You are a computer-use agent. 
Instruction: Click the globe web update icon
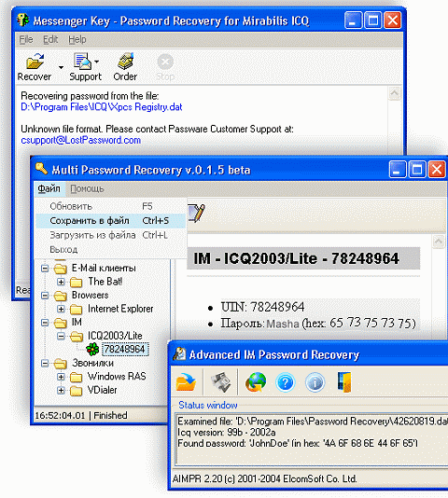click(256, 382)
